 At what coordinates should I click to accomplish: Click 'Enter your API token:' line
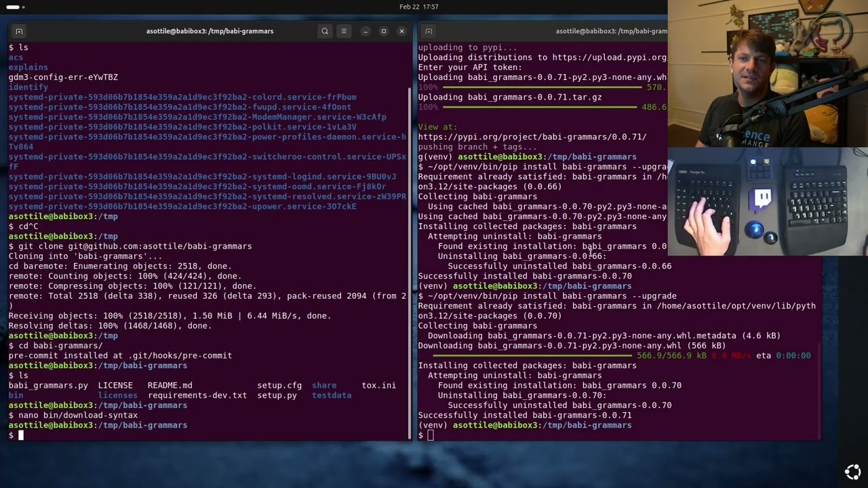(x=470, y=68)
